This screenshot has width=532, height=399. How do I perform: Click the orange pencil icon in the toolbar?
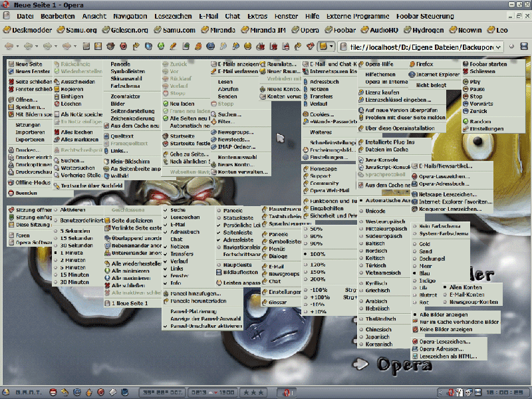click(173, 46)
